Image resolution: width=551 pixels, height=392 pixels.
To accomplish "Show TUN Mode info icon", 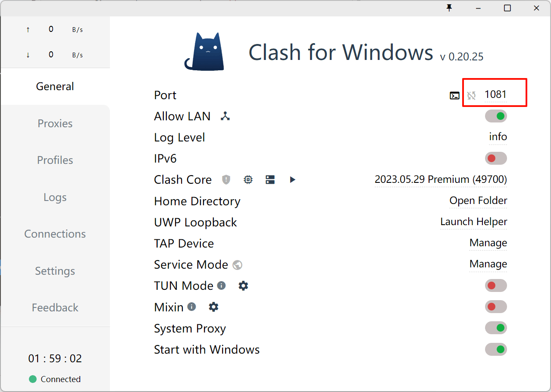I will click(221, 285).
